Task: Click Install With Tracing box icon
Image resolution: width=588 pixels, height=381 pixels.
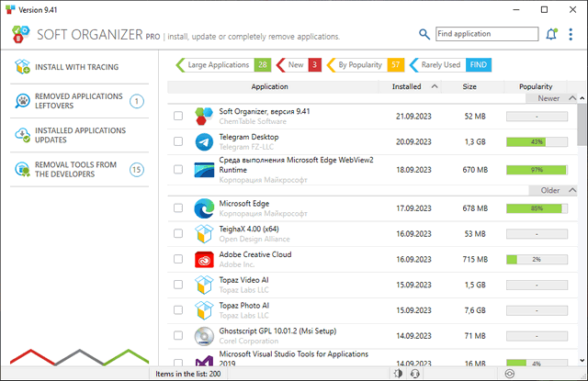Action: (22, 67)
